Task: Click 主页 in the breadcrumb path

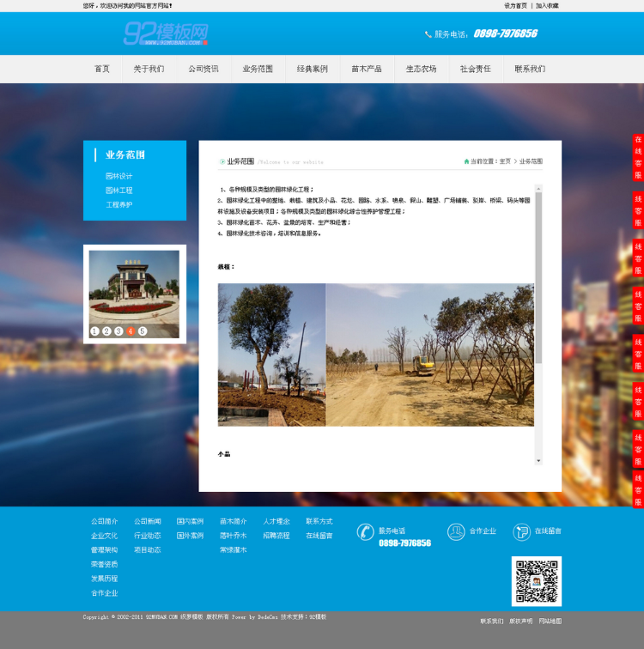Action: point(505,161)
